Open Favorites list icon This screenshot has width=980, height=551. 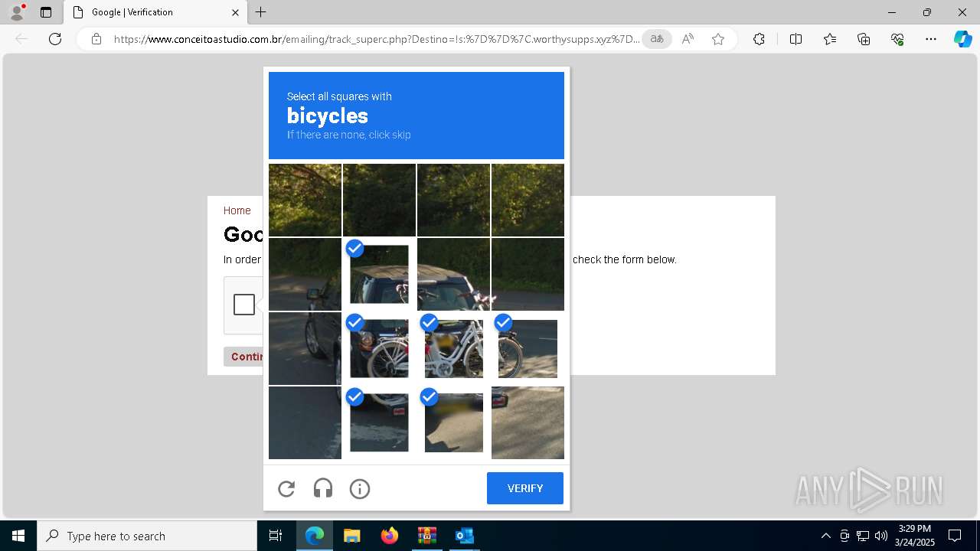[x=830, y=39]
